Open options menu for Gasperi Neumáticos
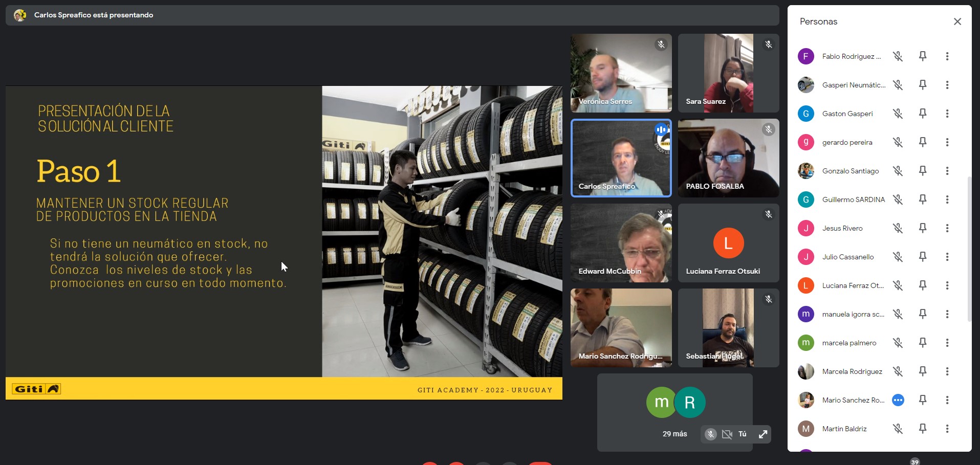980x465 pixels. pyautogui.click(x=947, y=85)
